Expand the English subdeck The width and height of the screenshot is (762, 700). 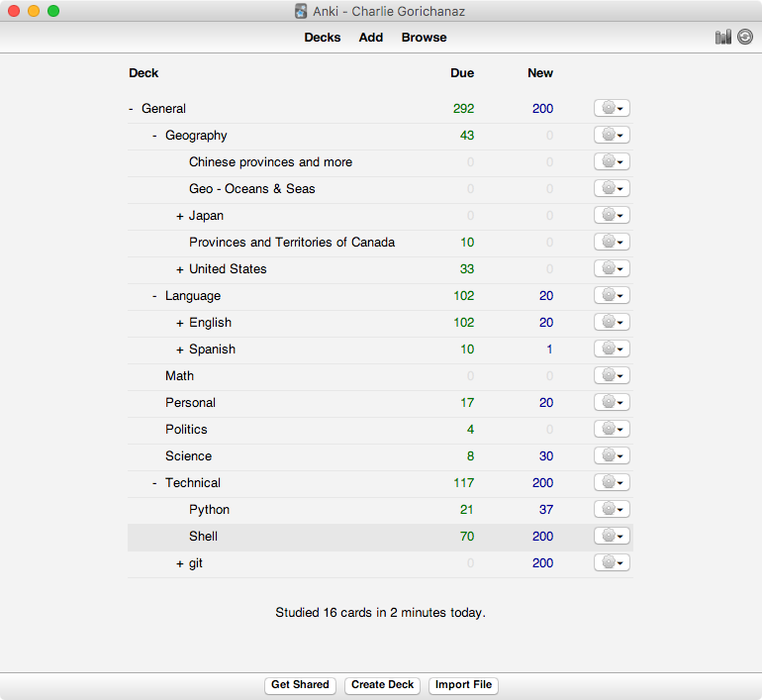tap(180, 323)
